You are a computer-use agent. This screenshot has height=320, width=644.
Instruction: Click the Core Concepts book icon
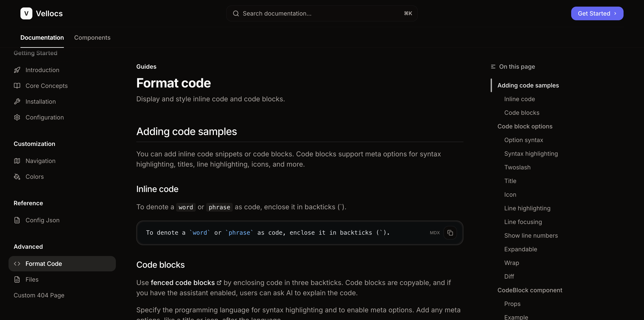(17, 86)
